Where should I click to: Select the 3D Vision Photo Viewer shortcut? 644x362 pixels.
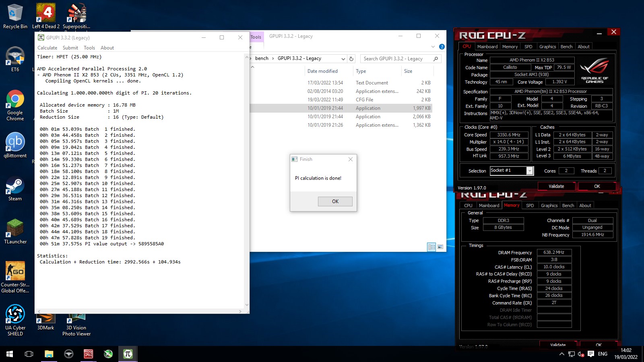(76, 324)
